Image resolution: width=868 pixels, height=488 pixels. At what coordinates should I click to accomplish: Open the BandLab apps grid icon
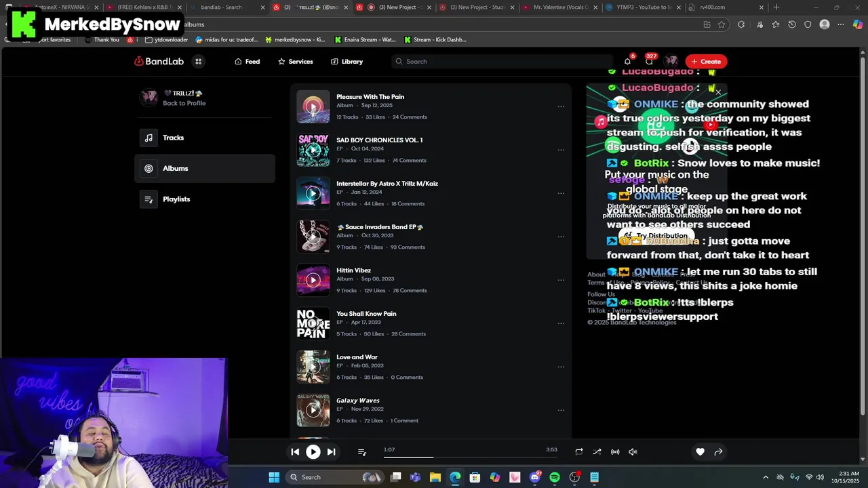click(199, 62)
